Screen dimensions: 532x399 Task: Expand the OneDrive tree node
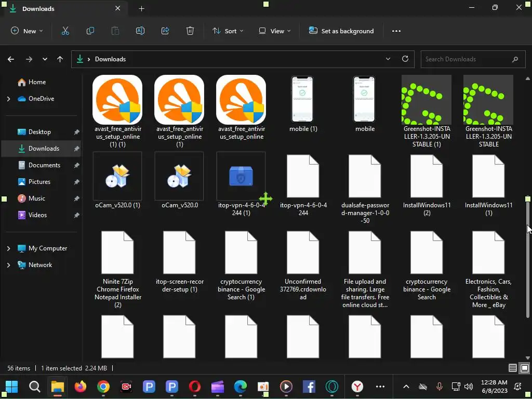tap(8, 99)
